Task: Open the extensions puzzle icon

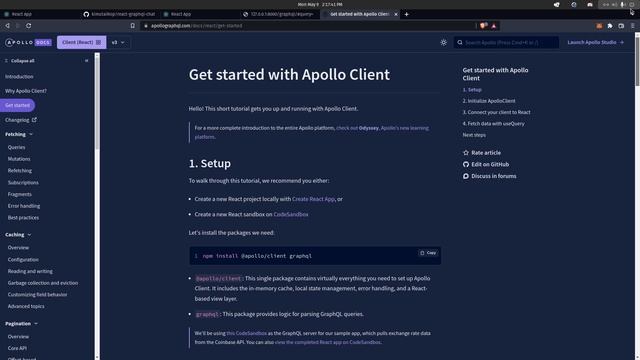Action: point(610,26)
